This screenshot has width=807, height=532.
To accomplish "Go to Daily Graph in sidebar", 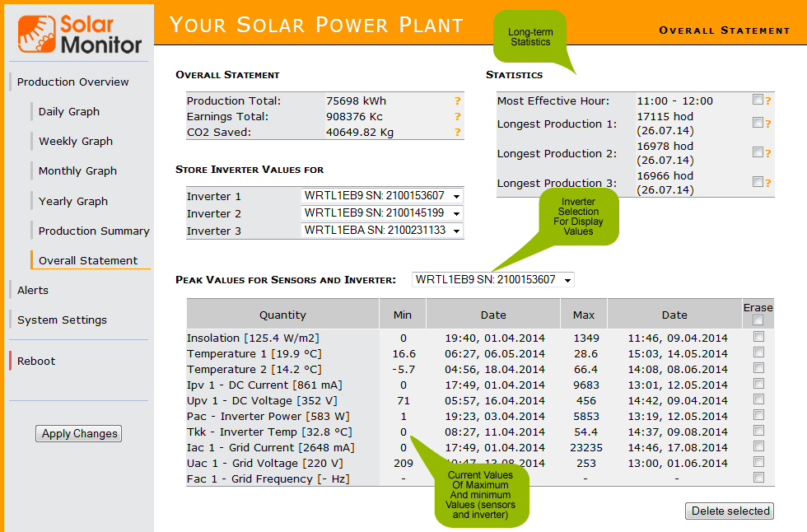I will tap(69, 112).
